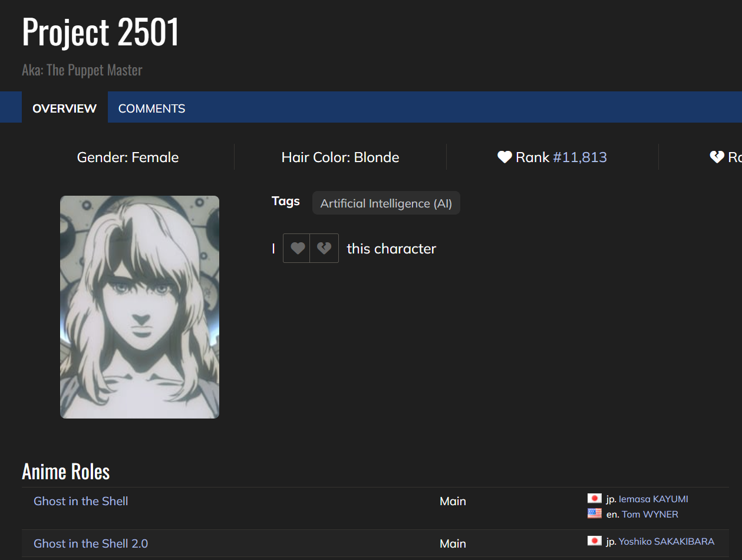View voice actor Iemasa KAYUMI's page
742x560 pixels.
pyautogui.click(x=653, y=499)
